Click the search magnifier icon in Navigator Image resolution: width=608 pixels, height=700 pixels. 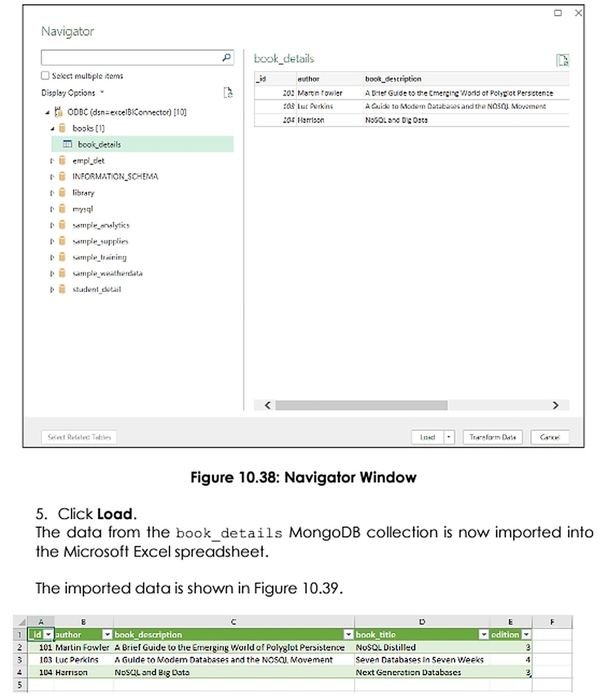(x=226, y=57)
